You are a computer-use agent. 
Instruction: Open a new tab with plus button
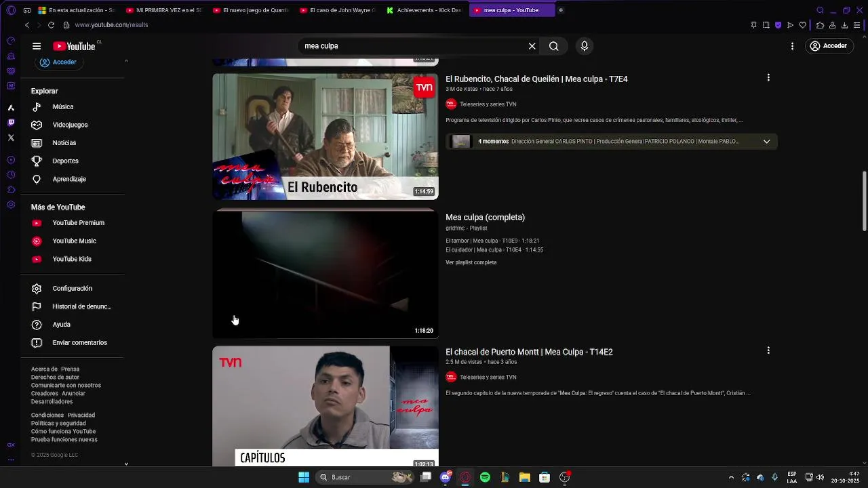coord(561,10)
